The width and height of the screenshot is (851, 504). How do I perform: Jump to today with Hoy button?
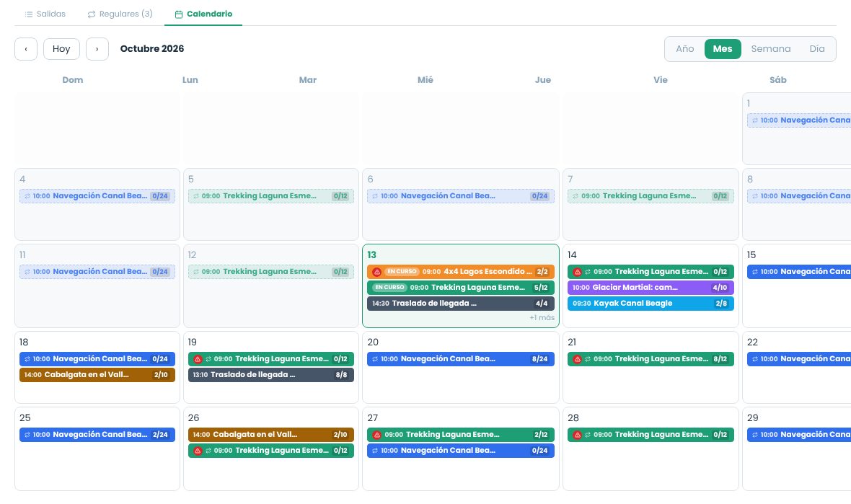point(61,49)
